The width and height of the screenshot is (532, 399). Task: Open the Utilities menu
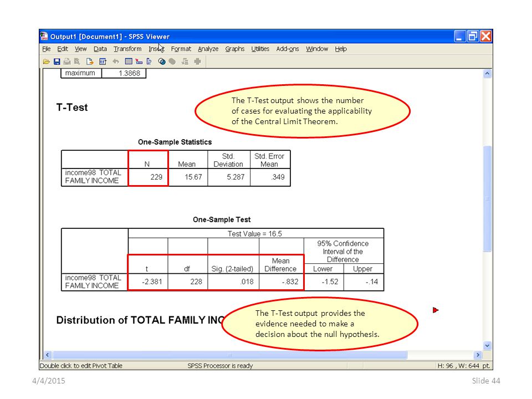click(260, 49)
